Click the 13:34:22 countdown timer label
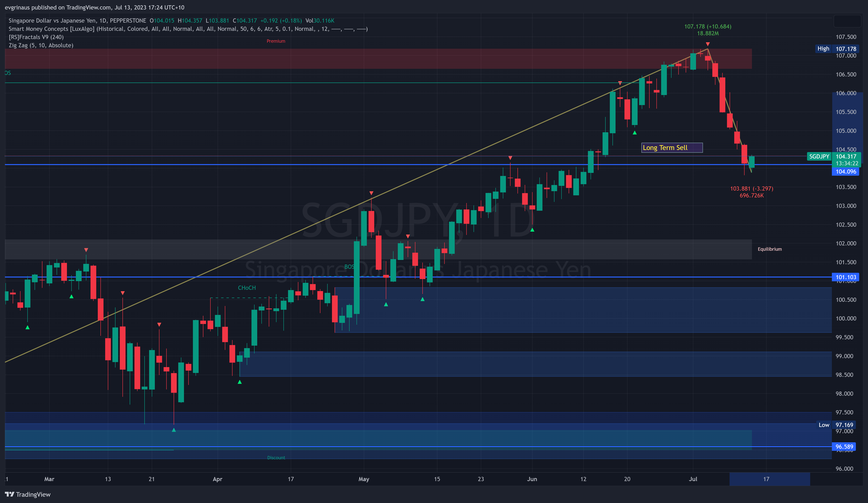 point(847,164)
